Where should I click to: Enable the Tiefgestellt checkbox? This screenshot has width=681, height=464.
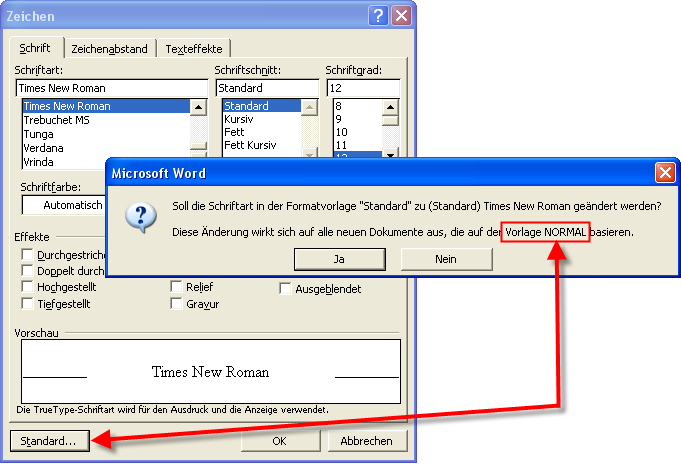click(27, 303)
